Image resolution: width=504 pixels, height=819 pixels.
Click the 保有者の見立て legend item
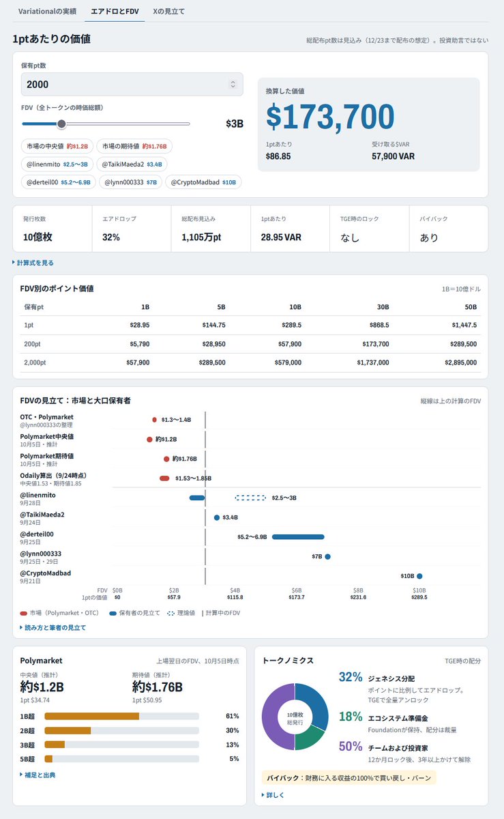pos(134,612)
